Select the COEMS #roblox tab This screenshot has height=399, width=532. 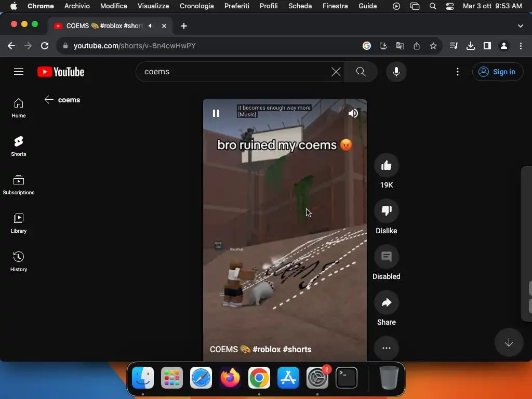tap(110, 26)
